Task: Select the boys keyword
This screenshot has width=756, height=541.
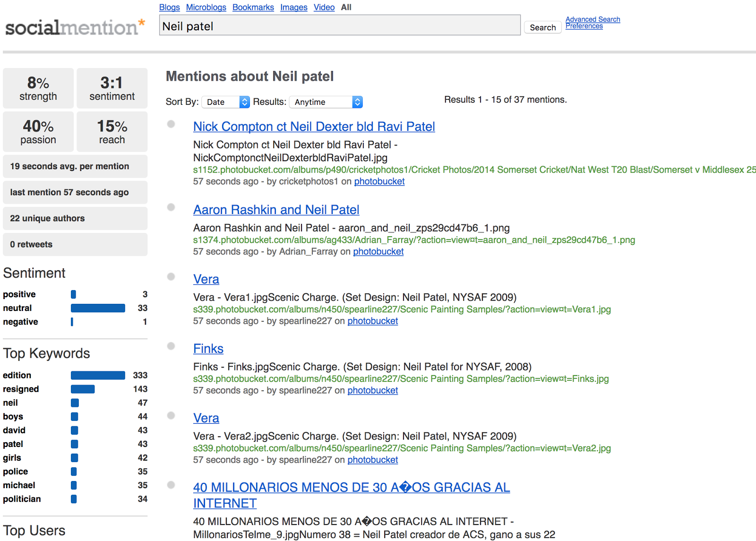Action: [13, 417]
